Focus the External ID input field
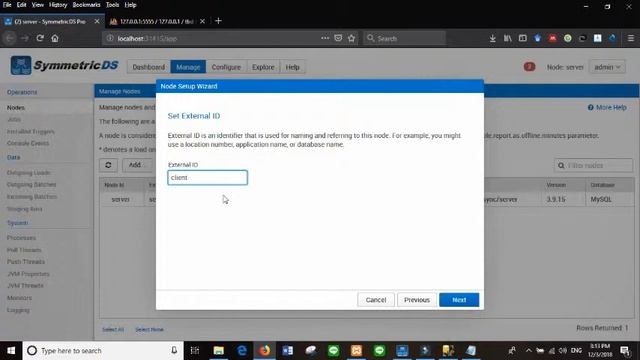Screen dimensions: 640x360 pyautogui.click(x=207, y=178)
